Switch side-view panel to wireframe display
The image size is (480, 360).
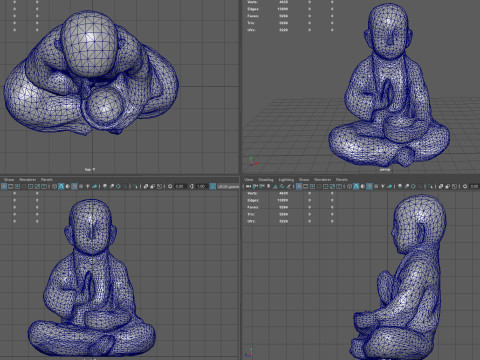pyautogui.click(x=349, y=186)
